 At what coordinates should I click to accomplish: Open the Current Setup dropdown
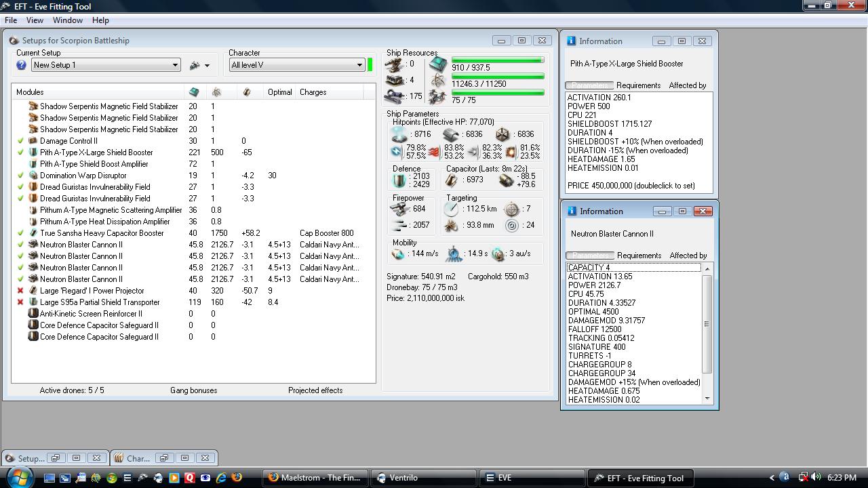click(x=174, y=65)
